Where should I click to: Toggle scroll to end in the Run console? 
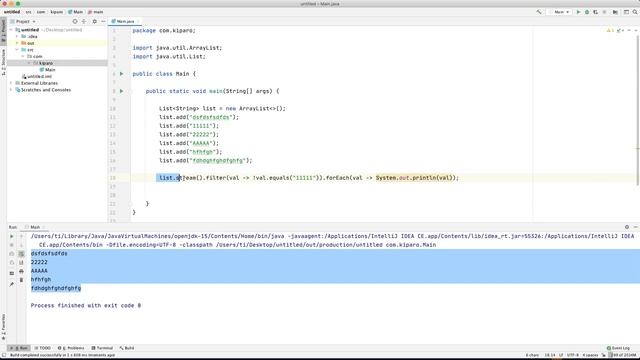(x=21, y=262)
